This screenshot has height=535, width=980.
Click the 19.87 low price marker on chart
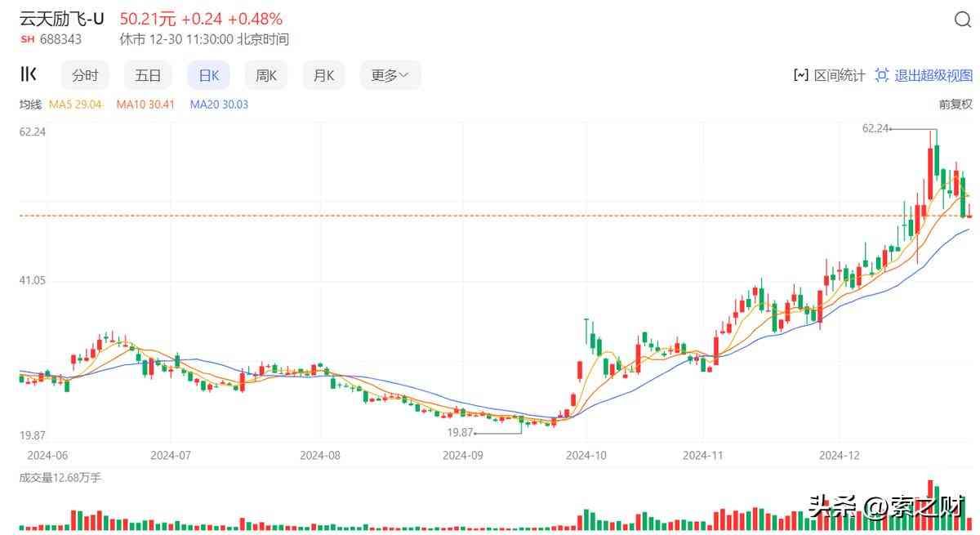click(x=461, y=431)
